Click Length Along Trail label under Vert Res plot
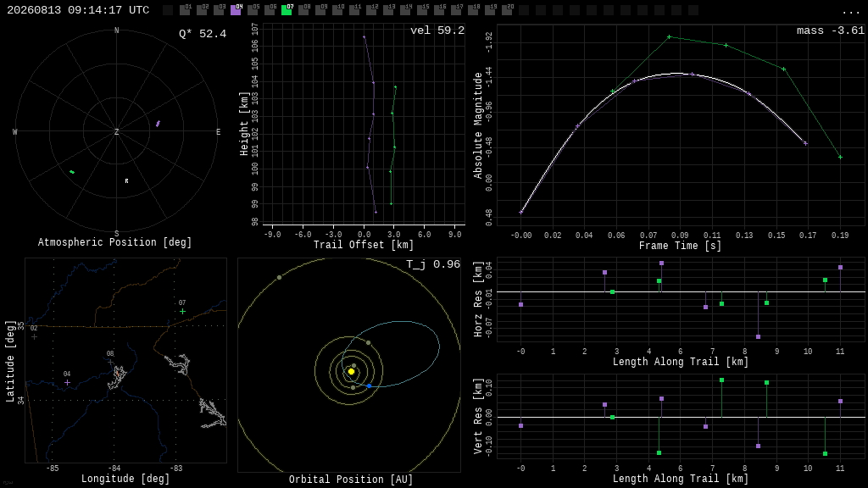868x488 pixels. 681,478
